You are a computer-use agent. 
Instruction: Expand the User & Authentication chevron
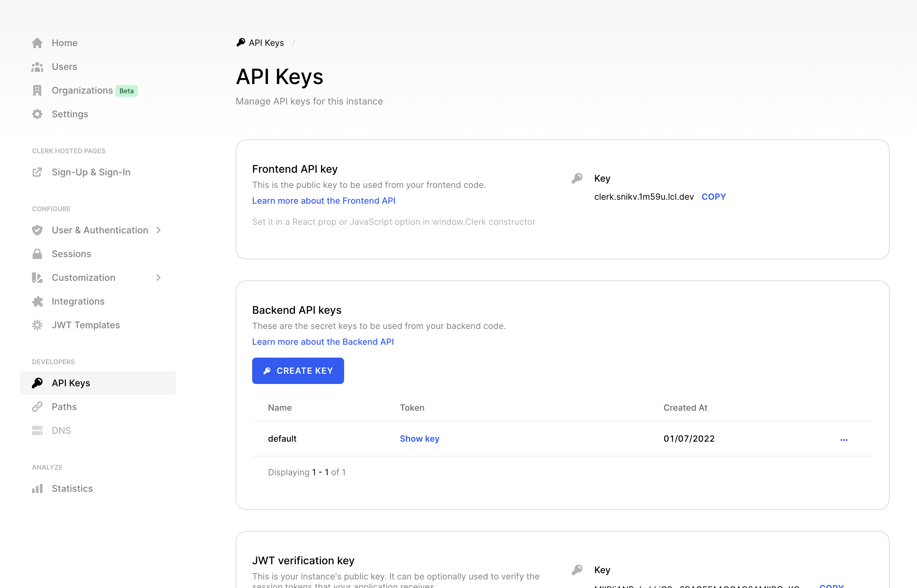coord(159,230)
